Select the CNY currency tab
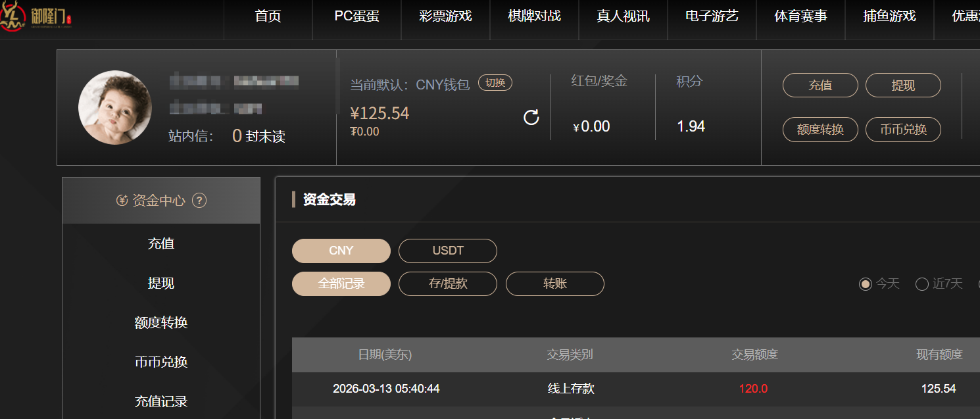This screenshot has width=980, height=419. pyautogui.click(x=341, y=251)
